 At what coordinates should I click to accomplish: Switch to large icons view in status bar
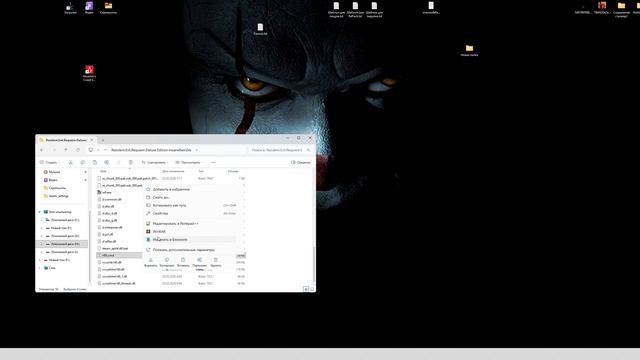312,289
